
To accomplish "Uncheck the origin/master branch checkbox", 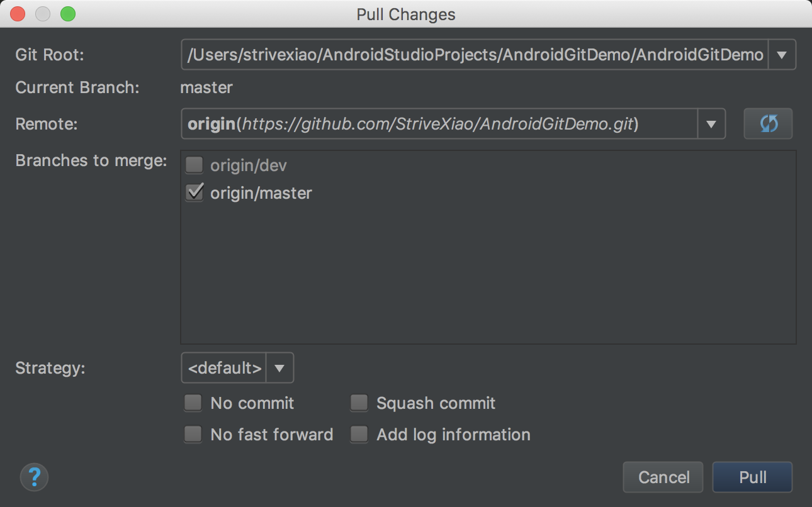I will pyautogui.click(x=194, y=192).
